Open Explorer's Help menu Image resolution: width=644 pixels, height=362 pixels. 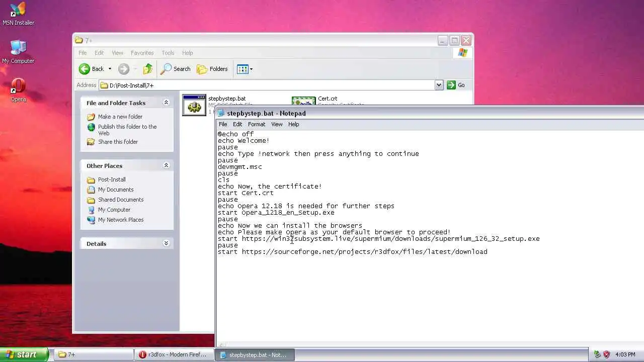tap(188, 53)
